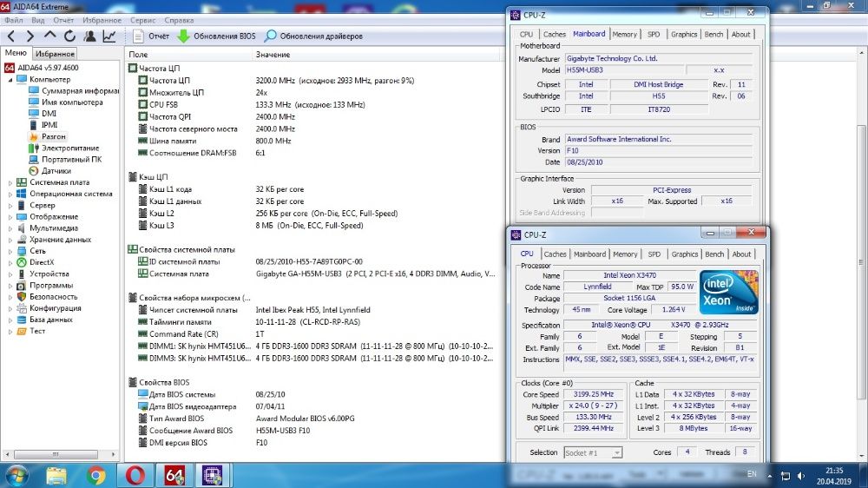
Task: Open Opera browser from taskbar
Action: [135, 475]
